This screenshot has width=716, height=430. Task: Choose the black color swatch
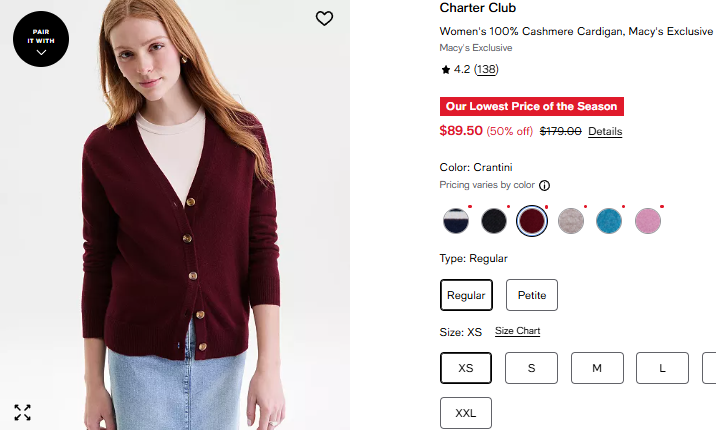pyautogui.click(x=495, y=221)
